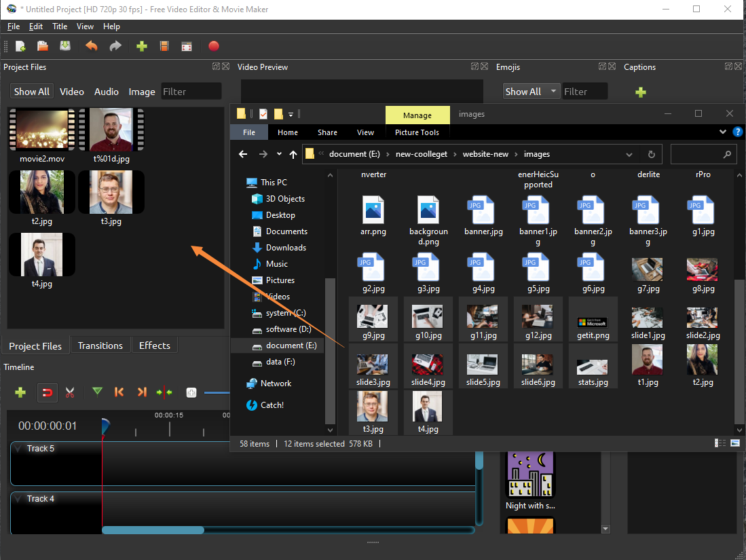Image resolution: width=746 pixels, height=560 pixels.
Task: Expand the Explorer address bar history dropdown
Action: [x=629, y=154]
